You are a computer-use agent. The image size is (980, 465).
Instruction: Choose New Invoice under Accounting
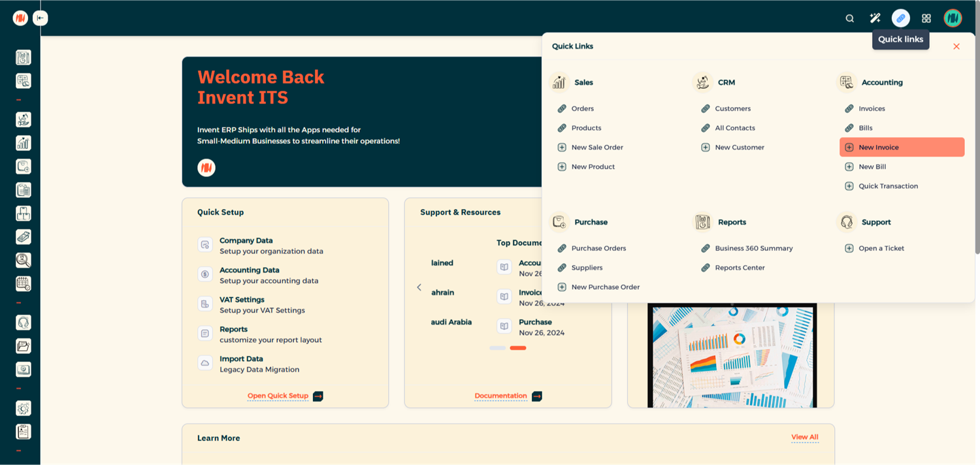click(878, 148)
